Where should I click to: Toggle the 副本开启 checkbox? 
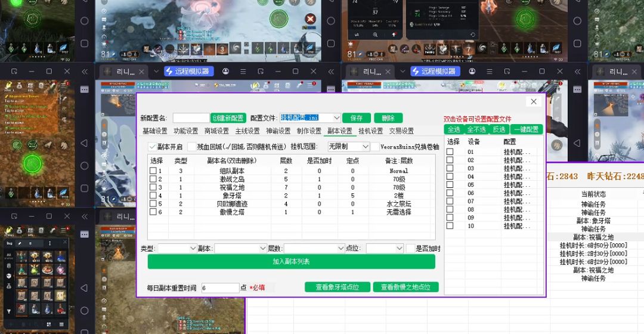coord(153,147)
